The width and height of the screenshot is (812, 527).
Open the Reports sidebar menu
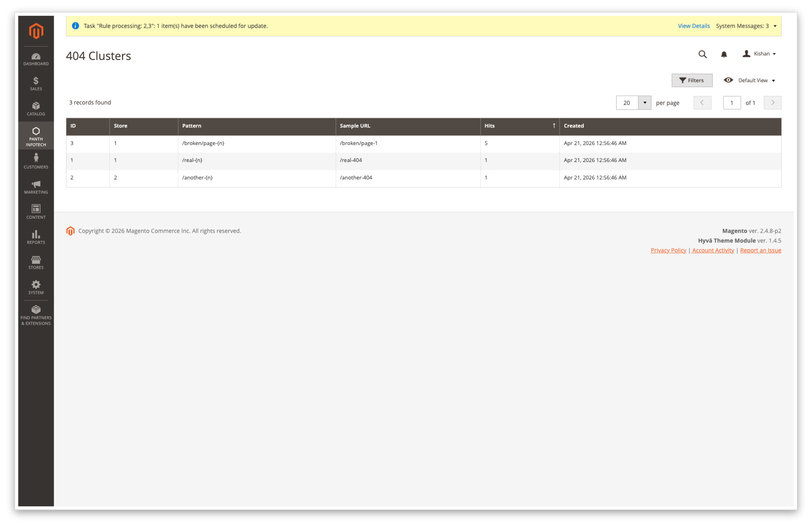(36, 237)
